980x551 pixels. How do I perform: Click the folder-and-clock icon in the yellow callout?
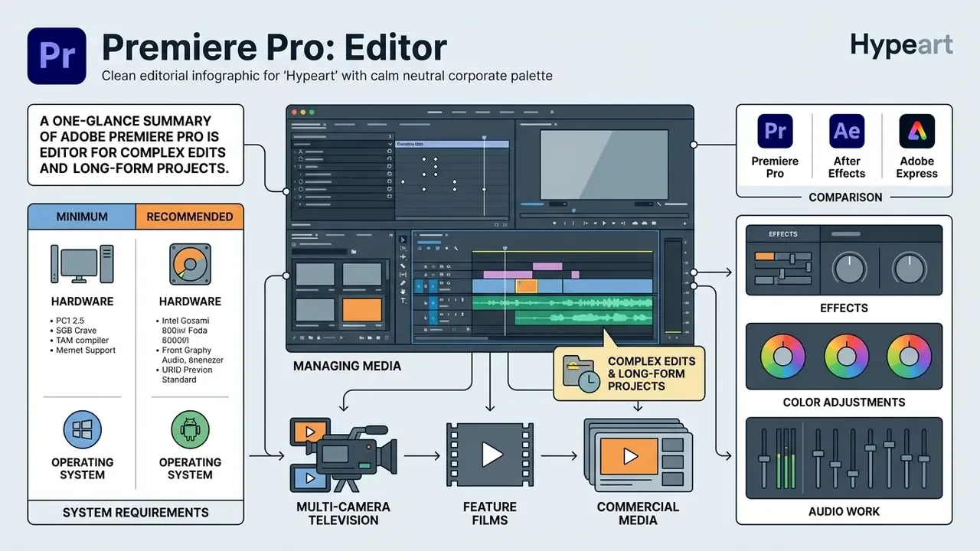pos(581,373)
